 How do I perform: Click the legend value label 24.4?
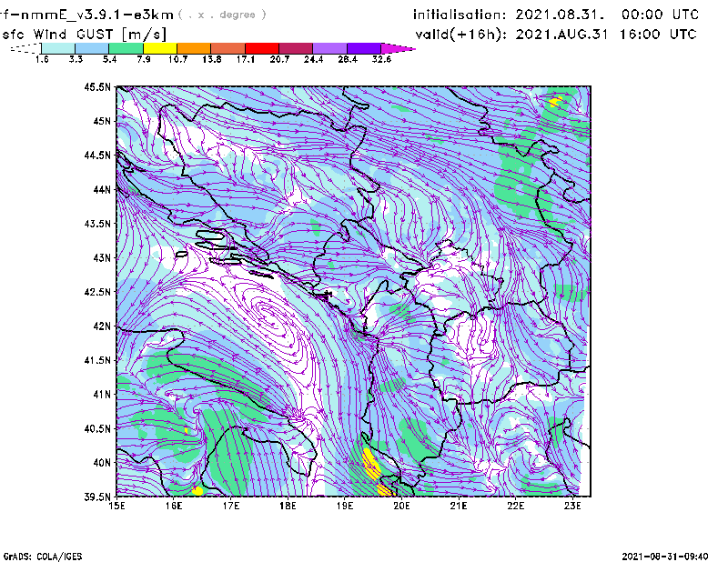click(x=313, y=59)
